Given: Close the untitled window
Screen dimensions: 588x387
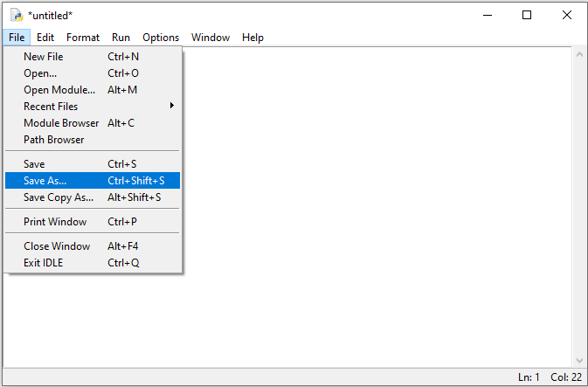Looking at the screenshot, I should 567,16.
